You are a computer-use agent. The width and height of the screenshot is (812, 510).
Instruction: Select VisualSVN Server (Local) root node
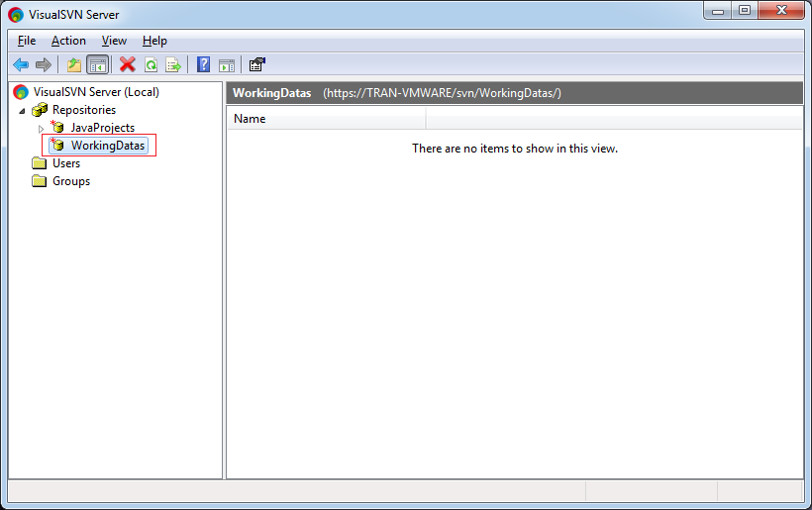96,92
